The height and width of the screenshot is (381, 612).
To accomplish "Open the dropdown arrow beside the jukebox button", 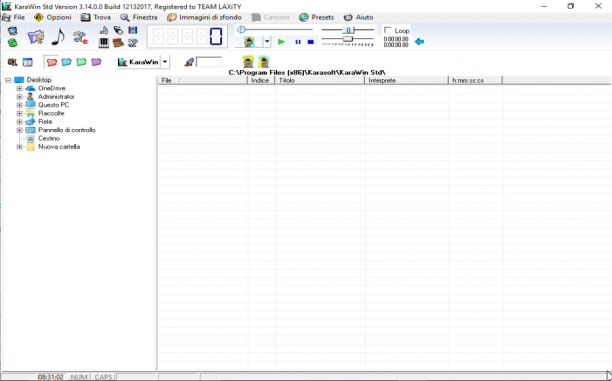I will [267, 42].
